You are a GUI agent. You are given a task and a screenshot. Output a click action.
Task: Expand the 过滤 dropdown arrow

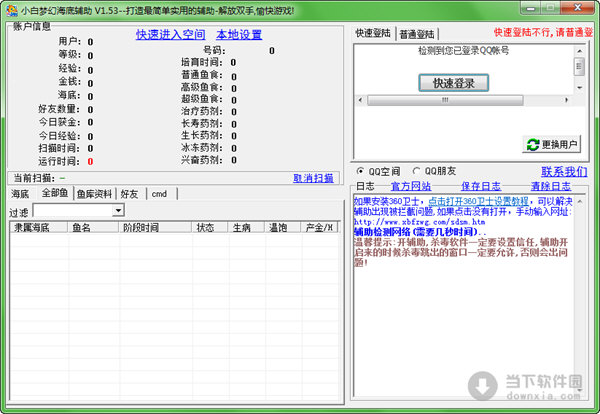point(119,210)
